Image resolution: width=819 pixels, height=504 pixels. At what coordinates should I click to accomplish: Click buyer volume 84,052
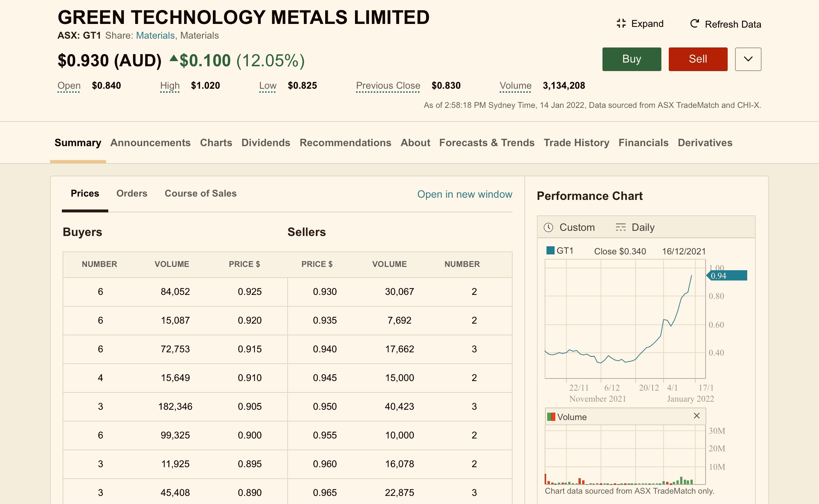[175, 292]
